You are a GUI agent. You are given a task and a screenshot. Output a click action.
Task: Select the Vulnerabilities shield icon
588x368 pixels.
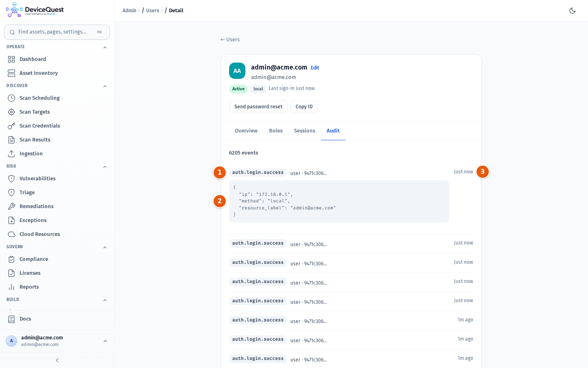click(x=11, y=179)
